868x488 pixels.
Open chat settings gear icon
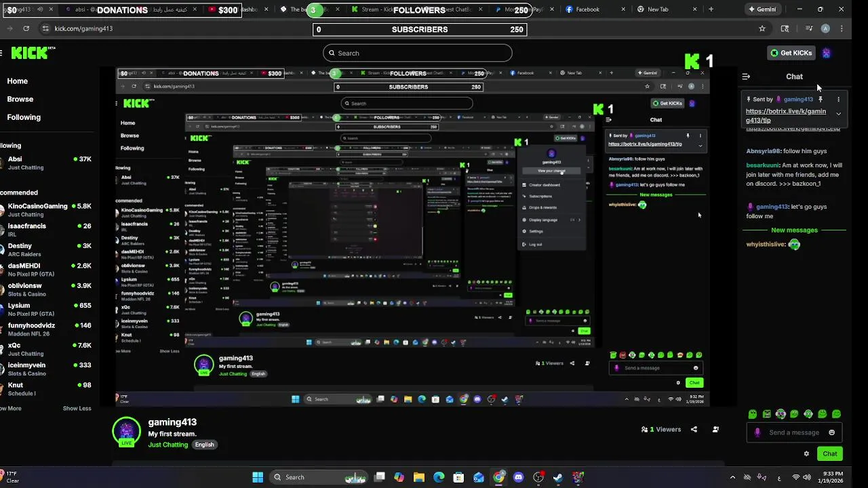[806, 454]
